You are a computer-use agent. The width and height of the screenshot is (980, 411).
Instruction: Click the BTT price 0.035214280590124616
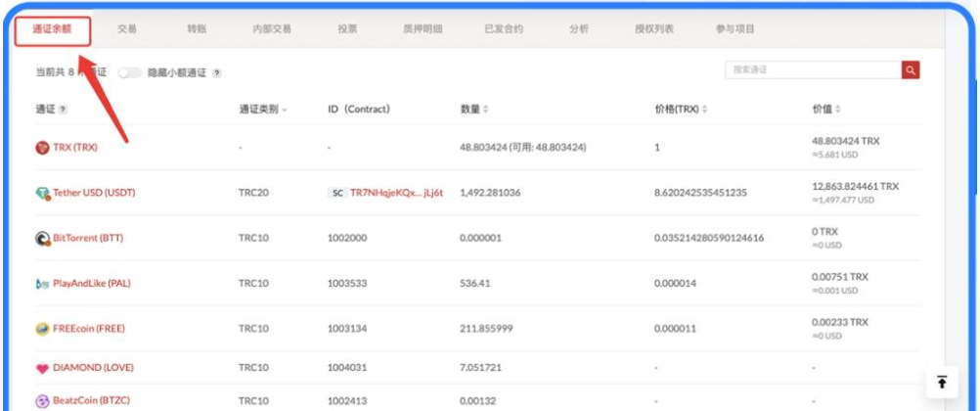click(x=709, y=239)
